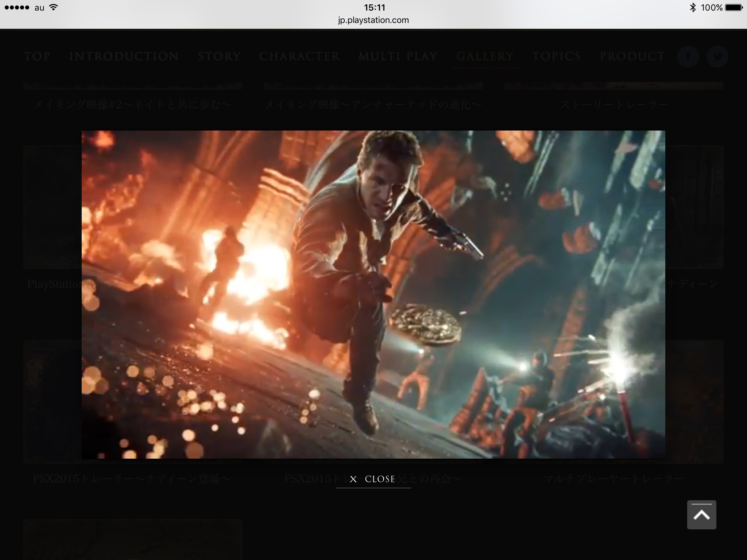Open the PSX2015 Nadine trailer thumbnail
This screenshot has height=560, width=747.
coord(52,401)
